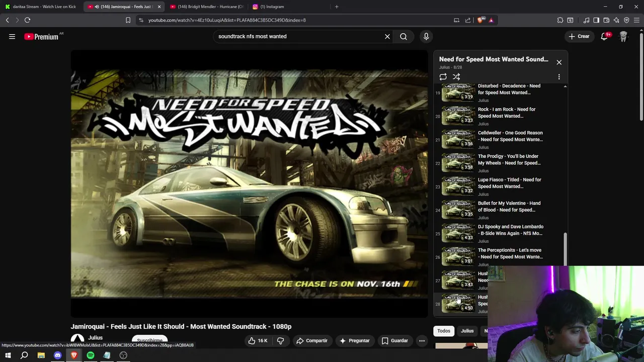Click the Preguntar button
Screen dimensions: 644x362
[355, 341]
